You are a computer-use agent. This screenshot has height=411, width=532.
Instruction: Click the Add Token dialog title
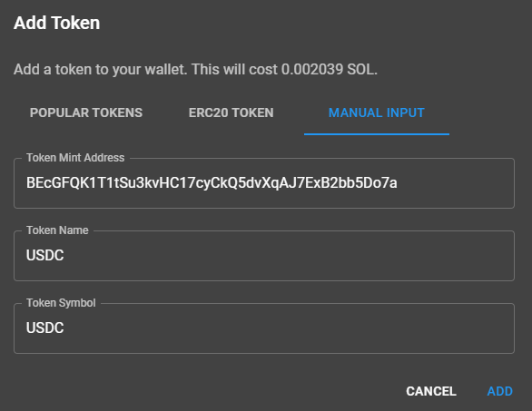click(x=56, y=23)
